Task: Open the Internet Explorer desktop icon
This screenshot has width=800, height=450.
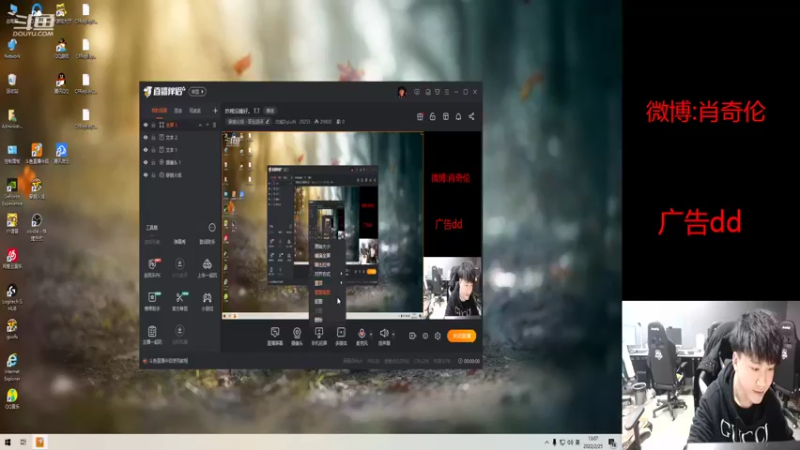Action: pos(12,366)
